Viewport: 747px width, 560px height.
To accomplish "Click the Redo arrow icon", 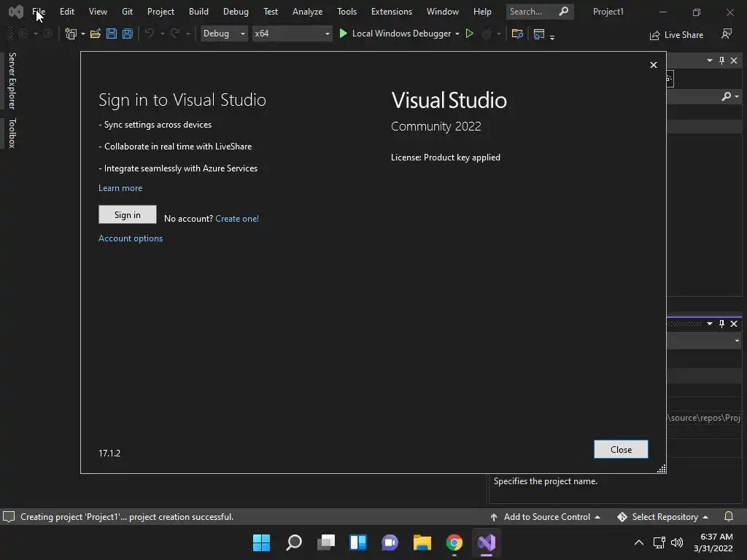I will (175, 34).
